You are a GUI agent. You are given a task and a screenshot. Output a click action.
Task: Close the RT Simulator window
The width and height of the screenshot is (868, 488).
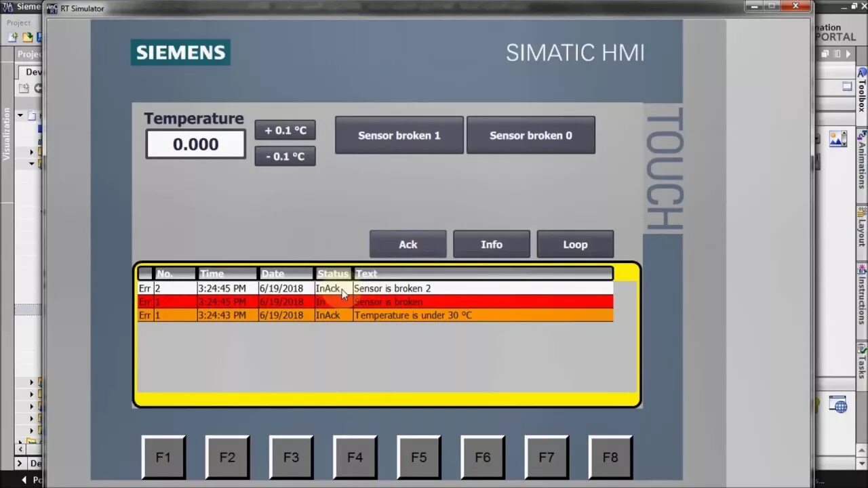pyautogui.click(x=794, y=6)
